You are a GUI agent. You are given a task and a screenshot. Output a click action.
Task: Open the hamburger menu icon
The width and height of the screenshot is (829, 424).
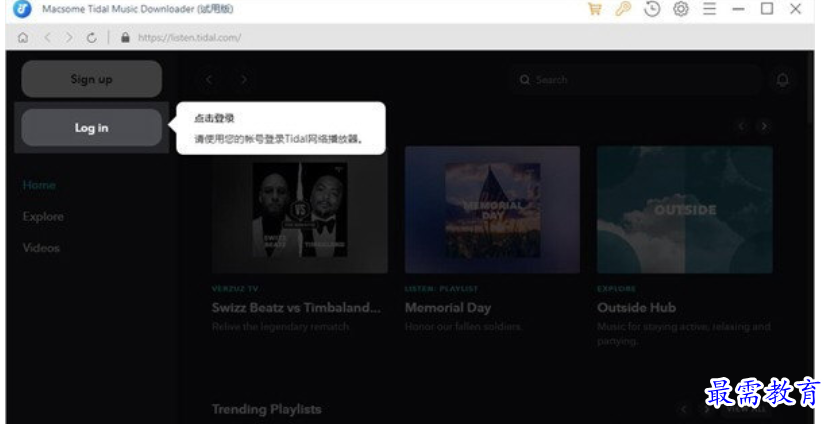pos(710,9)
